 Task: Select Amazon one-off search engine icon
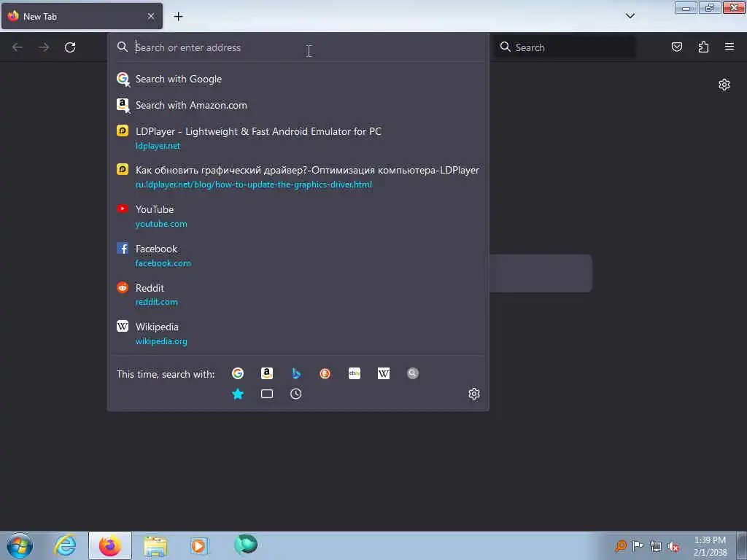tap(267, 373)
